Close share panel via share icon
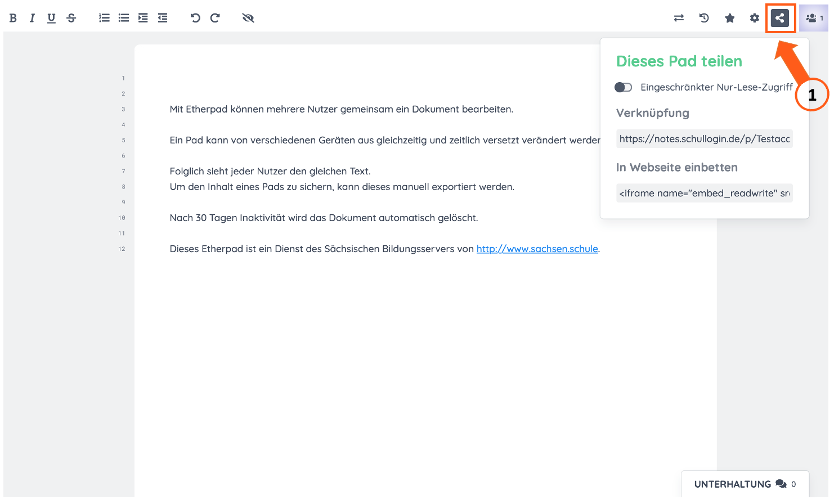 click(780, 18)
